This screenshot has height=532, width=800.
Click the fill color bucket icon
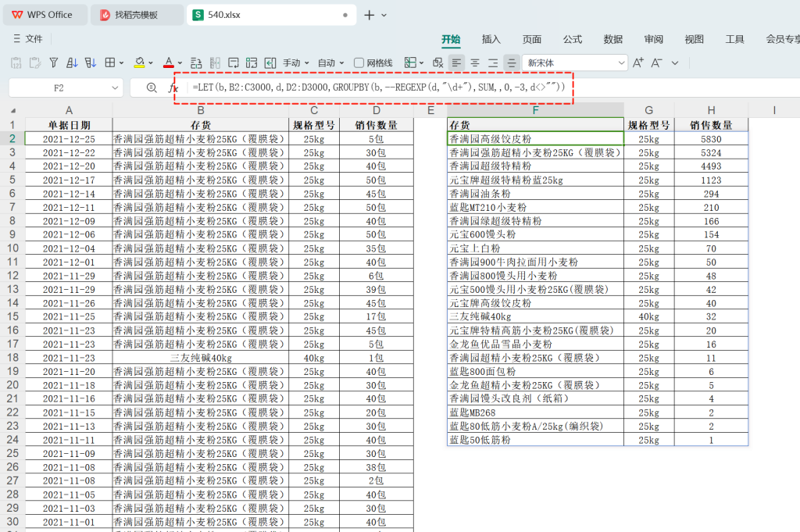tap(139, 62)
